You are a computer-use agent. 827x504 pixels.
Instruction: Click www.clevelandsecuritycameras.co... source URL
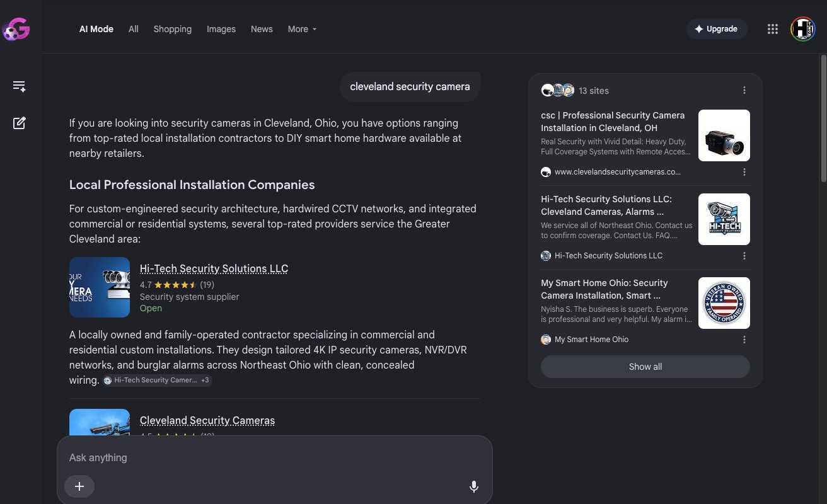point(618,172)
